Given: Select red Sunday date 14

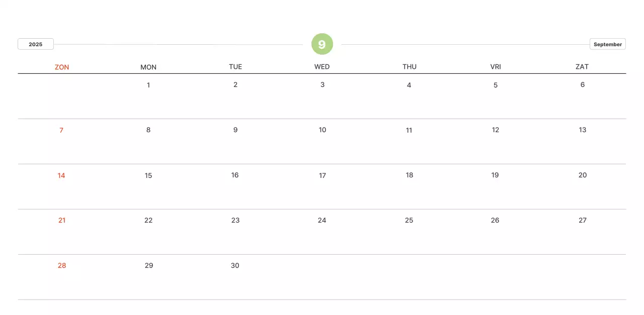Looking at the screenshot, I should coord(61,175).
